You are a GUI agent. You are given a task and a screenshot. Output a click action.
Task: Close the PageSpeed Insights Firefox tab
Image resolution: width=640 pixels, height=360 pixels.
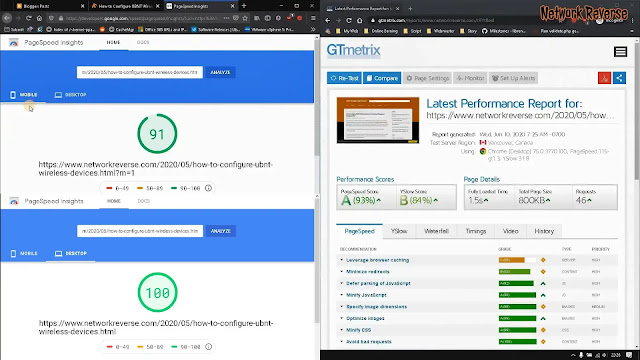[233, 6]
